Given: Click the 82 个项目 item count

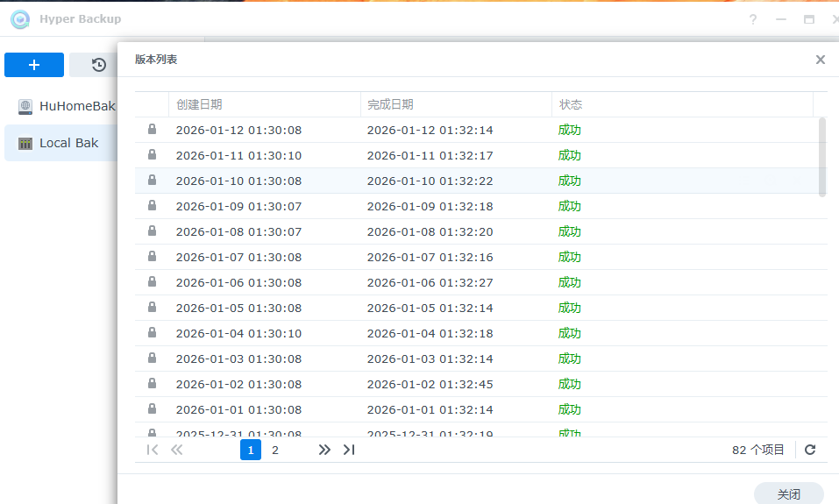Looking at the screenshot, I should (x=757, y=450).
